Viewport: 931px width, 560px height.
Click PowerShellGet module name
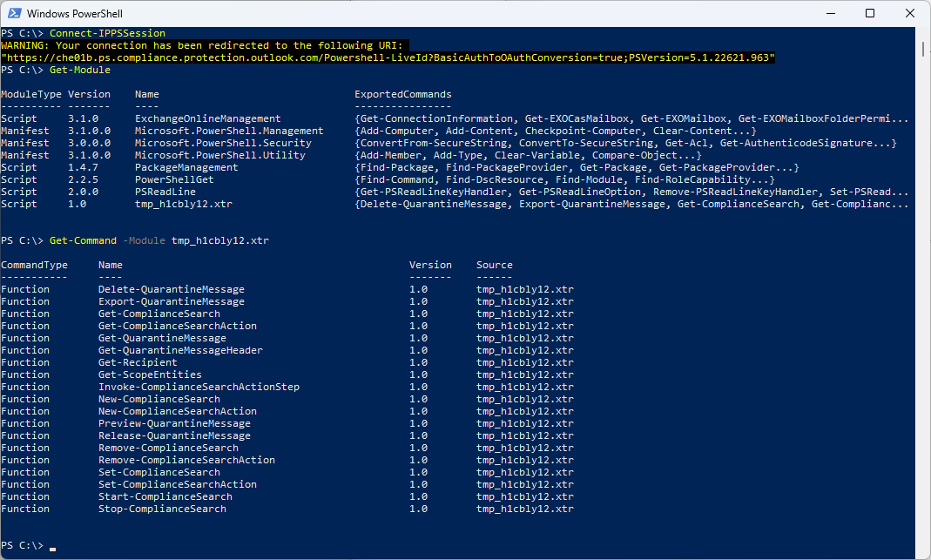click(x=174, y=179)
